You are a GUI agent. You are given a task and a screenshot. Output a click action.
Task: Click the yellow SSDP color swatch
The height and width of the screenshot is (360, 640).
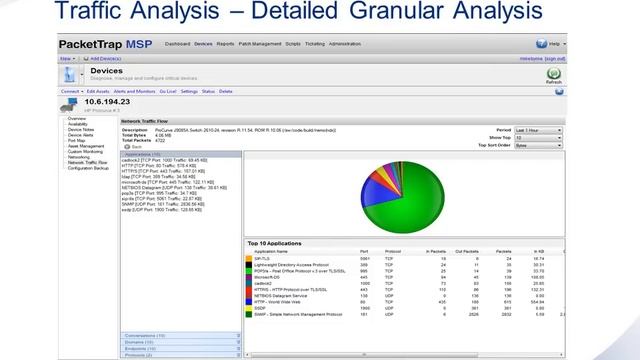point(249,308)
